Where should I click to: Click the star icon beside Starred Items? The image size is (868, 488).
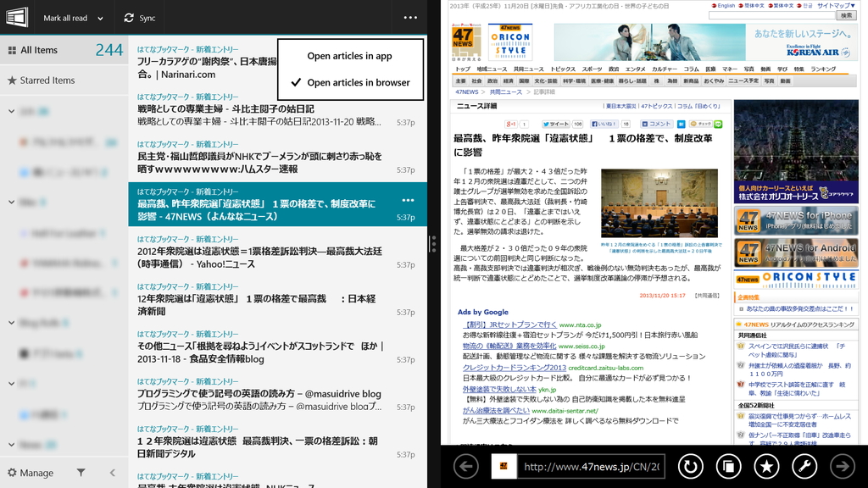click(12, 80)
